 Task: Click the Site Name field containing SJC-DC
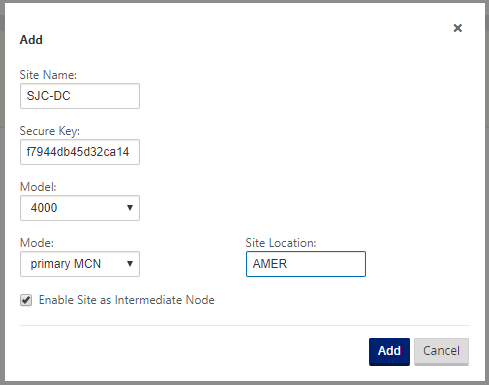tap(80, 96)
